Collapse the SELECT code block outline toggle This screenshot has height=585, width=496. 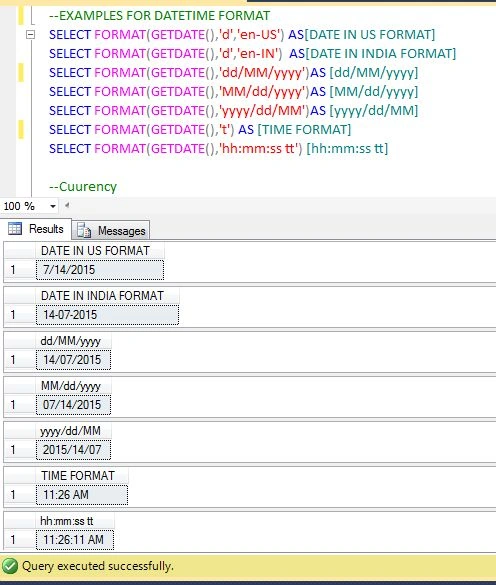(30, 35)
